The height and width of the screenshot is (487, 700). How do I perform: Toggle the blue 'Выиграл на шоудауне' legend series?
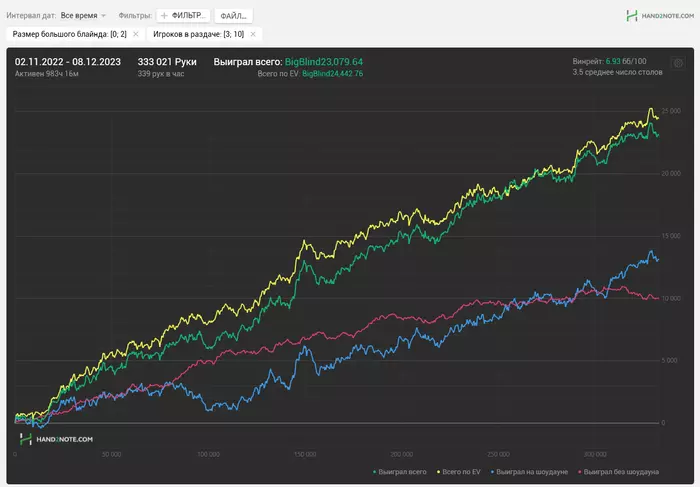[x=531, y=470]
